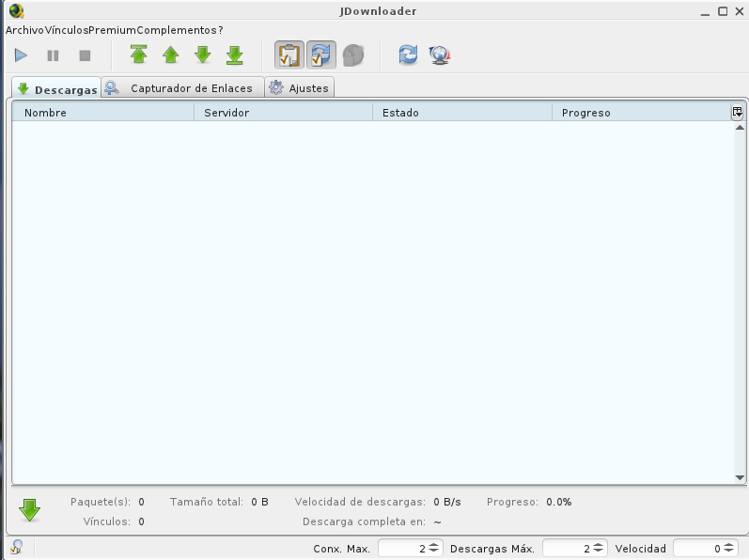Click the blue reconnect arrows icon
This screenshot has height=560, width=749.
(x=408, y=54)
